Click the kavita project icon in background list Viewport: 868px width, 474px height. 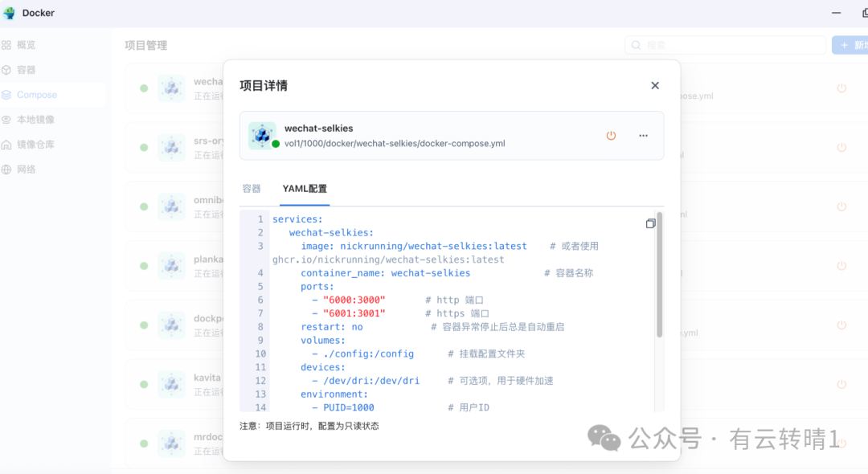tap(172, 384)
